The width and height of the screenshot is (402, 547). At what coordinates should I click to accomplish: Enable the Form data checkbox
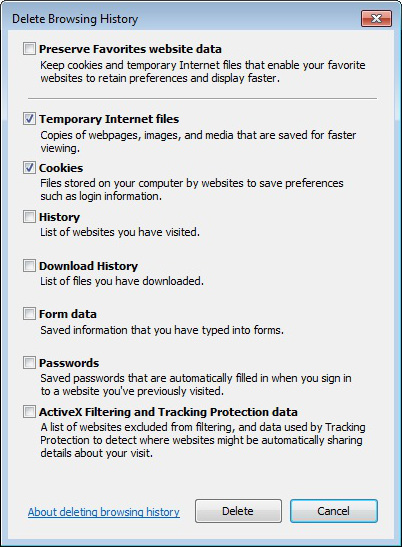(x=29, y=314)
